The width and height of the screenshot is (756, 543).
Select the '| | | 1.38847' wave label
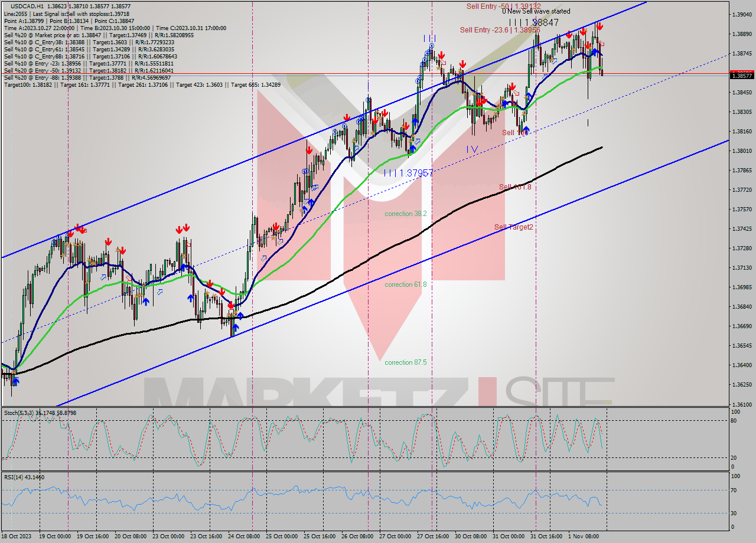pos(533,22)
